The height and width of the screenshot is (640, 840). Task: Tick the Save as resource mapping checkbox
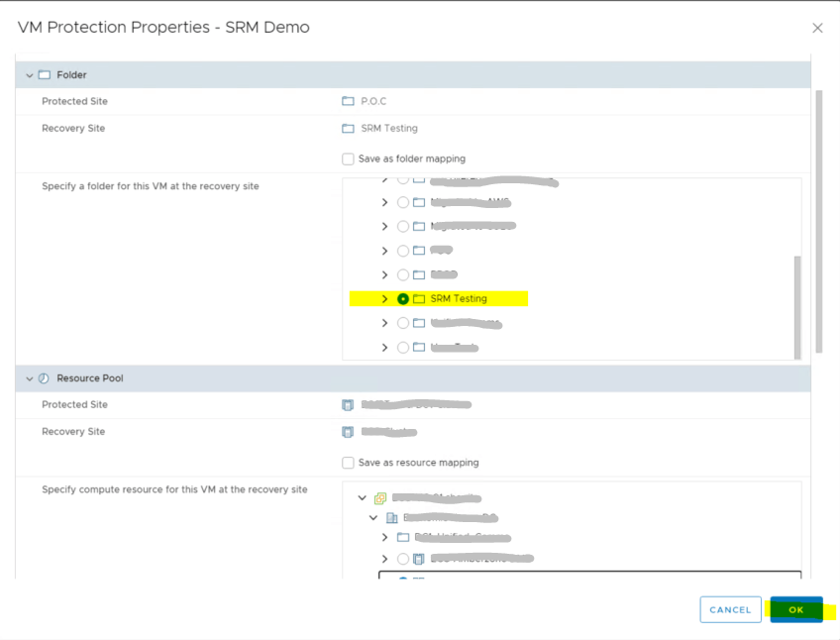point(348,463)
